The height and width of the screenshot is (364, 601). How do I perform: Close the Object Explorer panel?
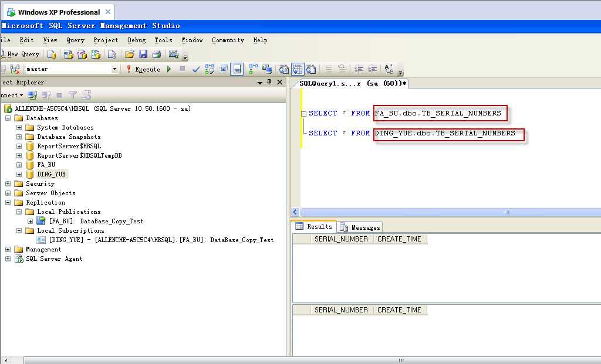point(280,83)
